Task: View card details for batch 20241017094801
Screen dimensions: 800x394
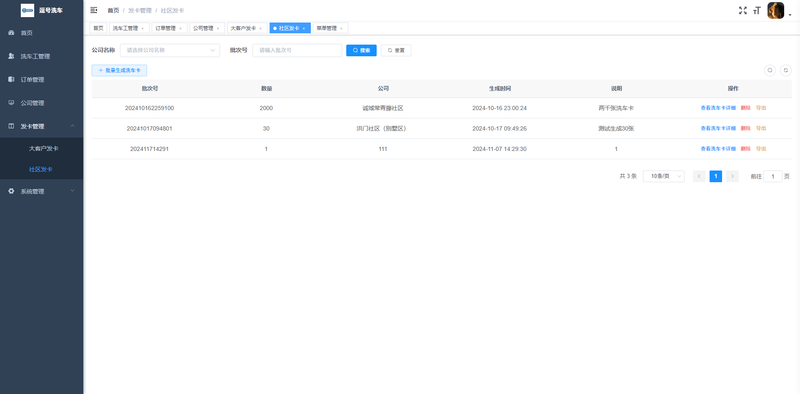Action: pyautogui.click(x=718, y=129)
